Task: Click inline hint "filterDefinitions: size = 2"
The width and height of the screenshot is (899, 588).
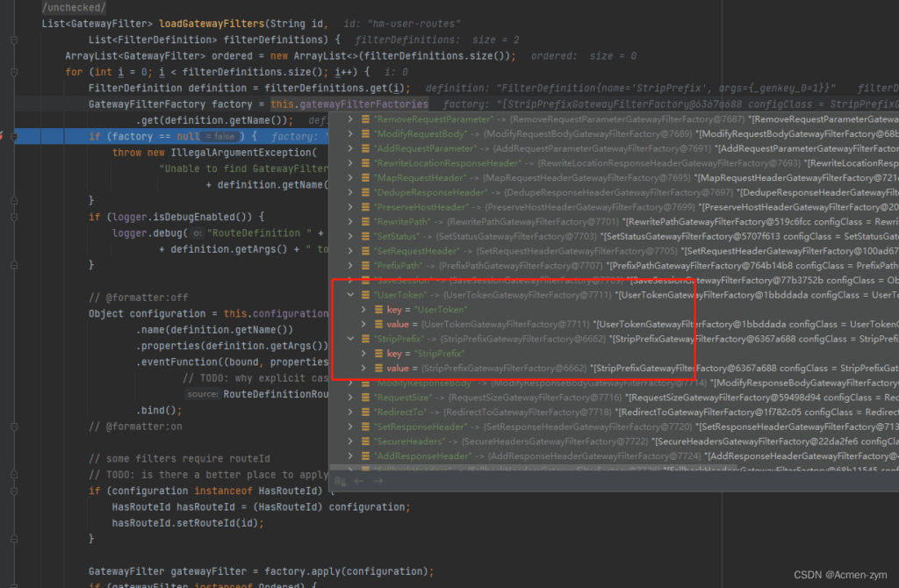Action: [437, 40]
